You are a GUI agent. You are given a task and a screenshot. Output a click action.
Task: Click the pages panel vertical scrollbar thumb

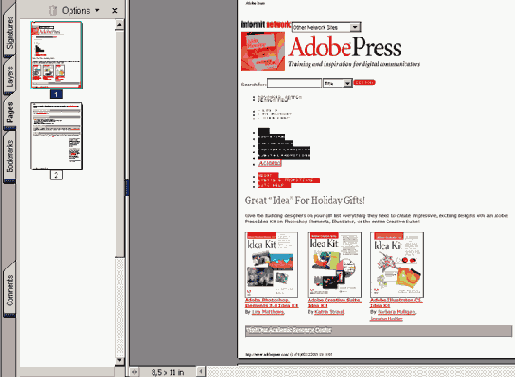pyautogui.click(x=120, y=143)
